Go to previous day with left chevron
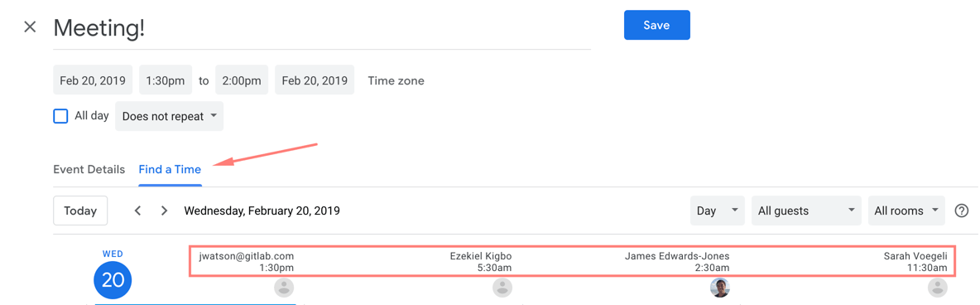This screenshot has height=305, width=980. pyautogui.click(x=138, y=211)
